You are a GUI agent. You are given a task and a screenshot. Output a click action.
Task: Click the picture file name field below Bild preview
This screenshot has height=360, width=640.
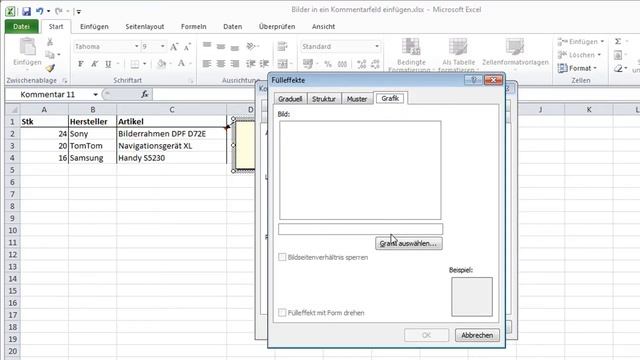[360, 229]
